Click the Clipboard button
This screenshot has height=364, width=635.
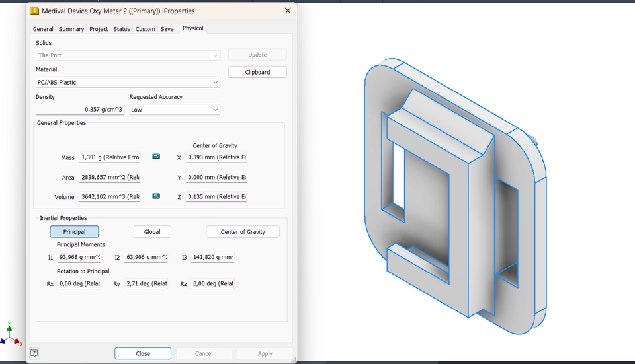click(257, 72)
